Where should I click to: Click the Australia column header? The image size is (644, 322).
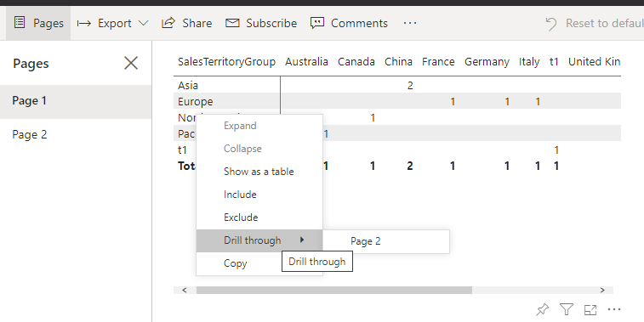coord(306,62)
